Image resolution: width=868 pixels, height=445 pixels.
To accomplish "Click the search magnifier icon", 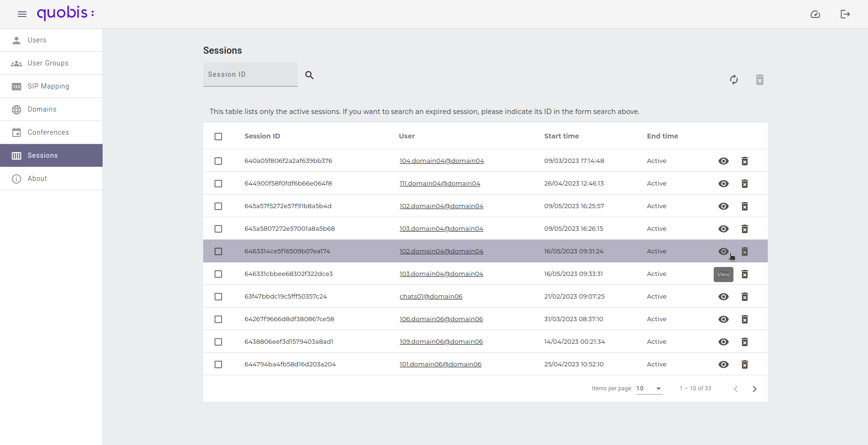I will [309, 75].
